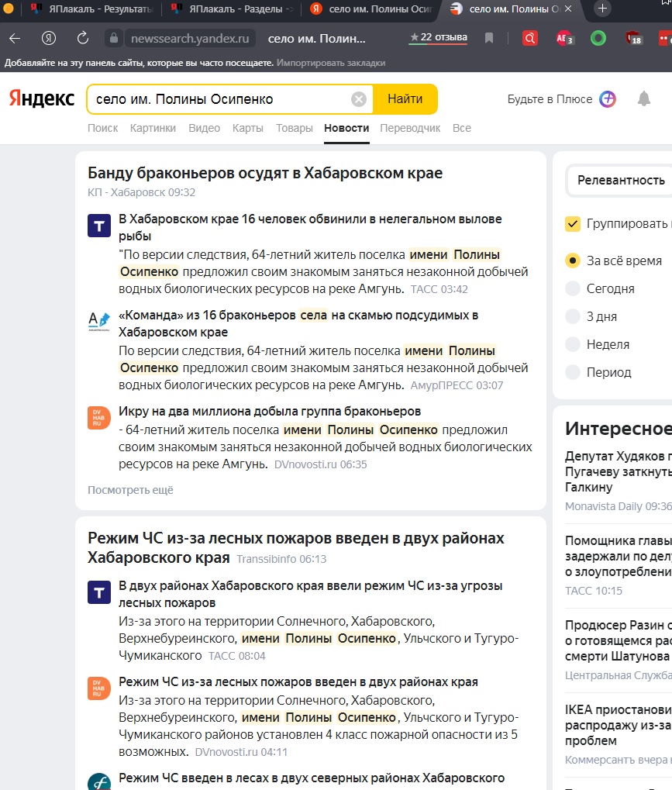
Task: Open article about 16 человек обвинили
Action: click(310, 227)
